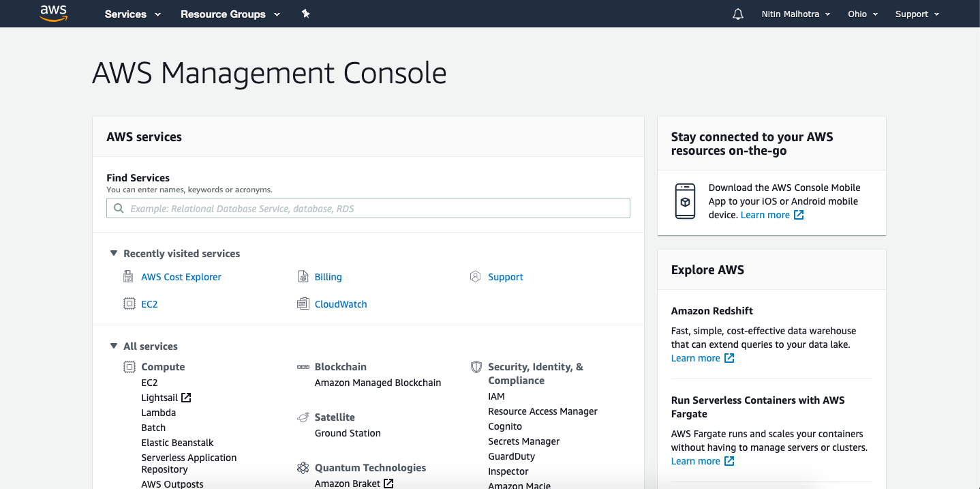Image resolution: width=980 pixels, height=489 pixels.
Task: Open Lightsail service
Action: point(159,398)
